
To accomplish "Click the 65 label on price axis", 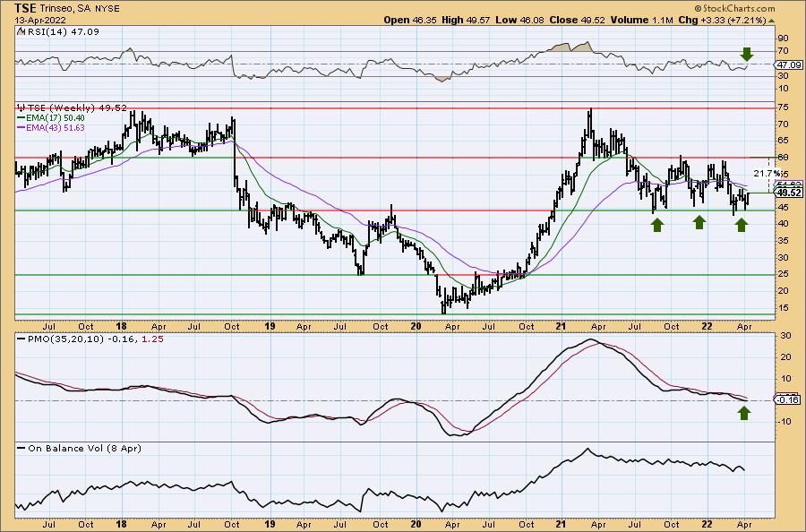I will 783,141.
